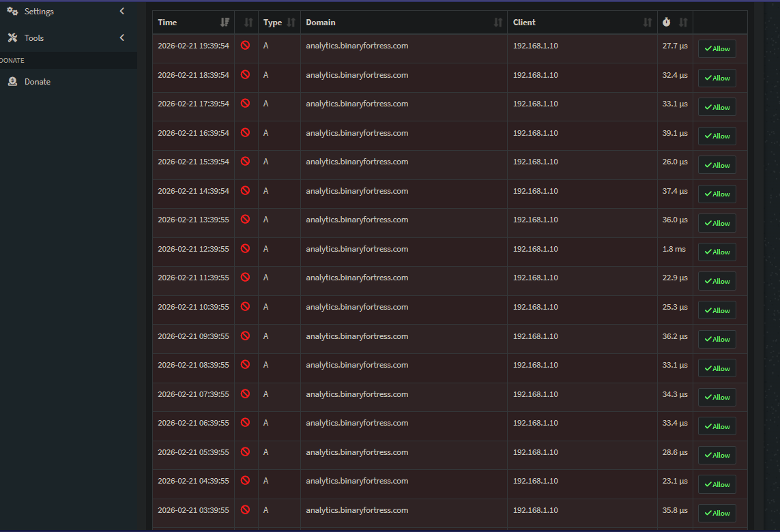Click client 192.168.1.10 in 18:39:54 row
The height and width of the screenshot is (532, 780).
pyautogui.click(x=535, y=75)
